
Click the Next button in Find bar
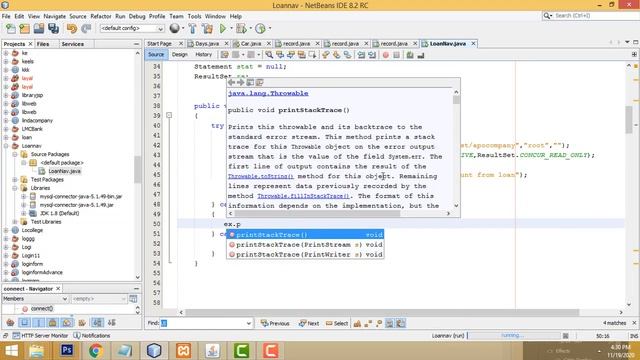coord(309,323)
